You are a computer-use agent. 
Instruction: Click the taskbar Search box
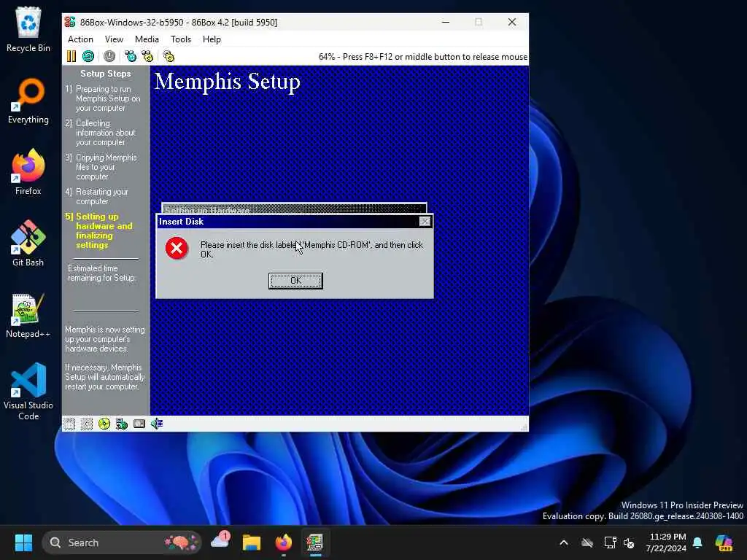click(122, 542)
